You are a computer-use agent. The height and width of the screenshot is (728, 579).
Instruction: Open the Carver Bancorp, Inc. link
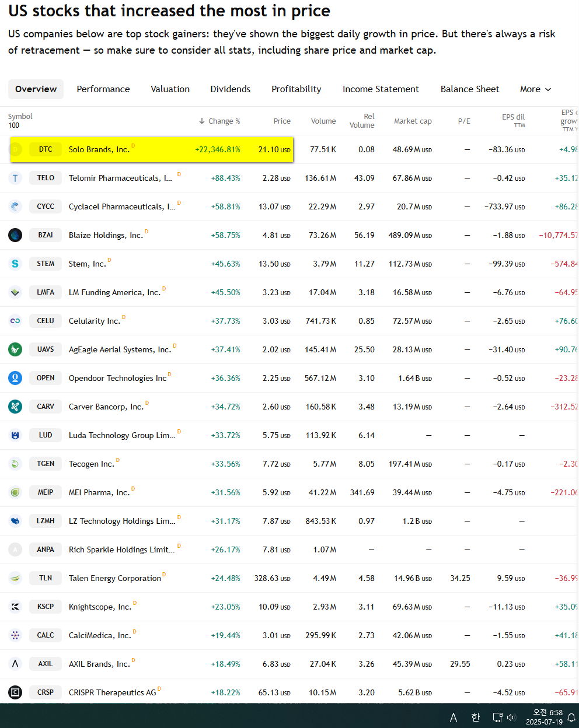point(106,407)
